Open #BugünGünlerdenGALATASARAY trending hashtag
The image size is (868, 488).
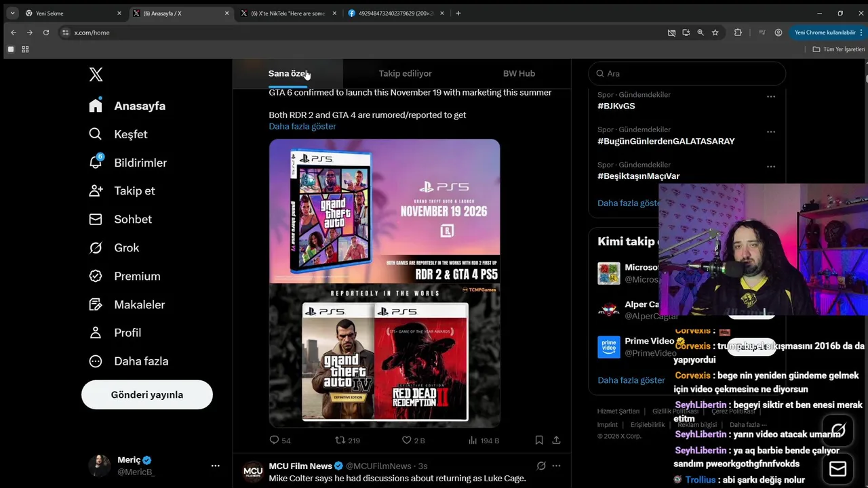point(666,141)
